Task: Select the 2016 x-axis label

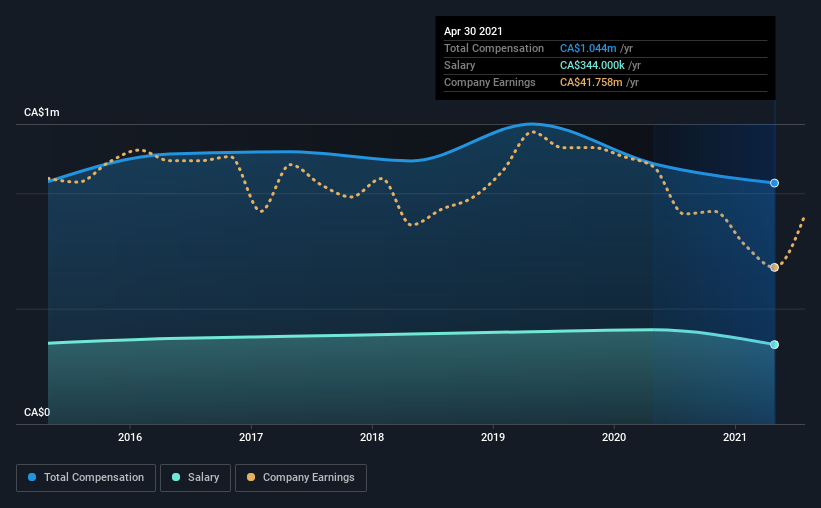Action: point(130,437)
